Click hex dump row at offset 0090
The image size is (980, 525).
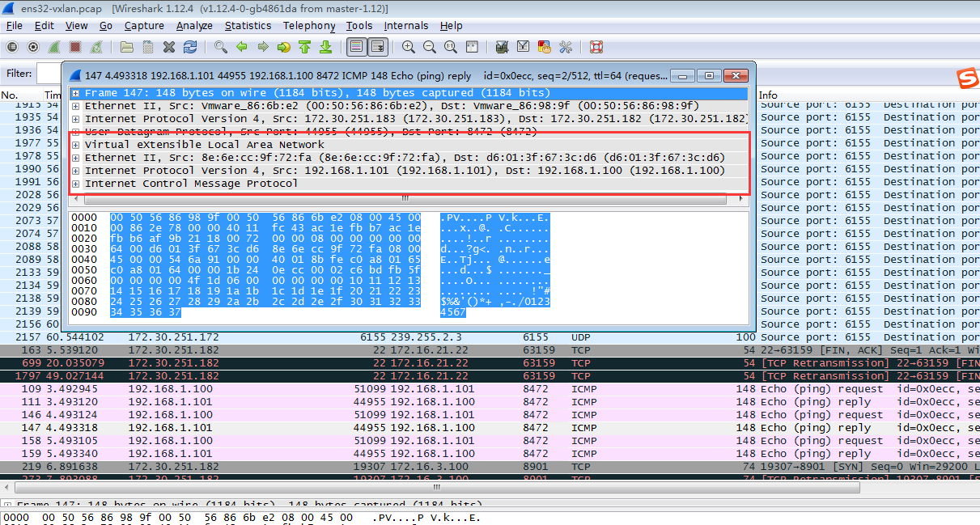point(268,312)
